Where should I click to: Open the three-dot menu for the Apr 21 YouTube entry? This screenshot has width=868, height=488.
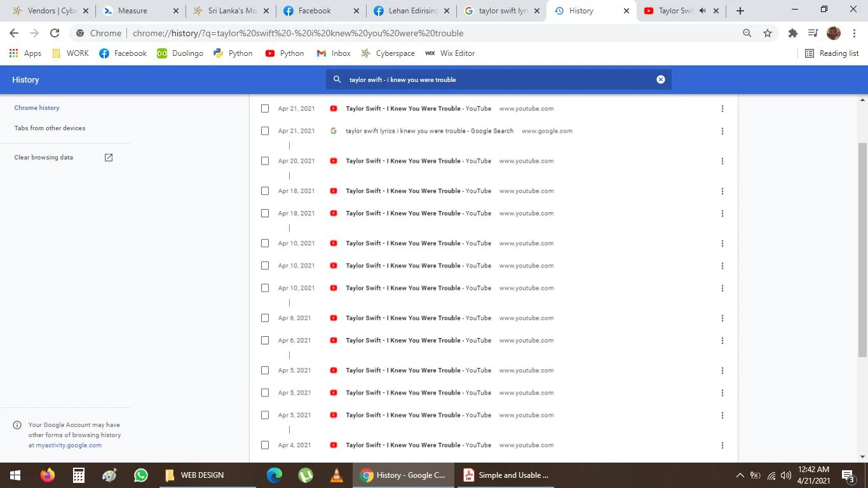coord(722,109)
